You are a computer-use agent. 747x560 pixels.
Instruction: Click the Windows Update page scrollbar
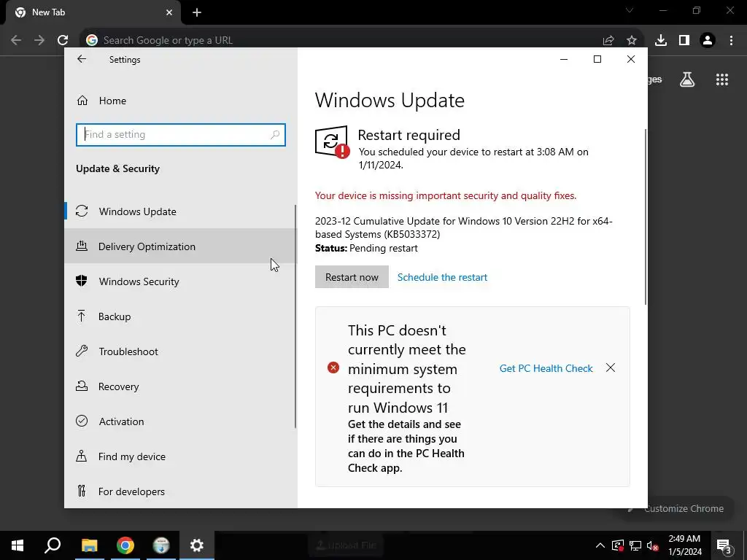[x=646, y=217]
